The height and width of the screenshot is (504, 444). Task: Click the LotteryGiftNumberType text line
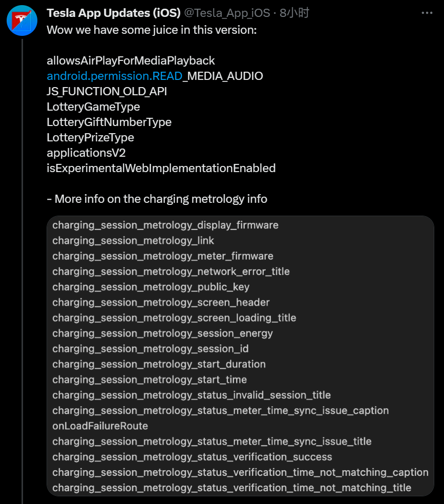click(x=109, y=122)
